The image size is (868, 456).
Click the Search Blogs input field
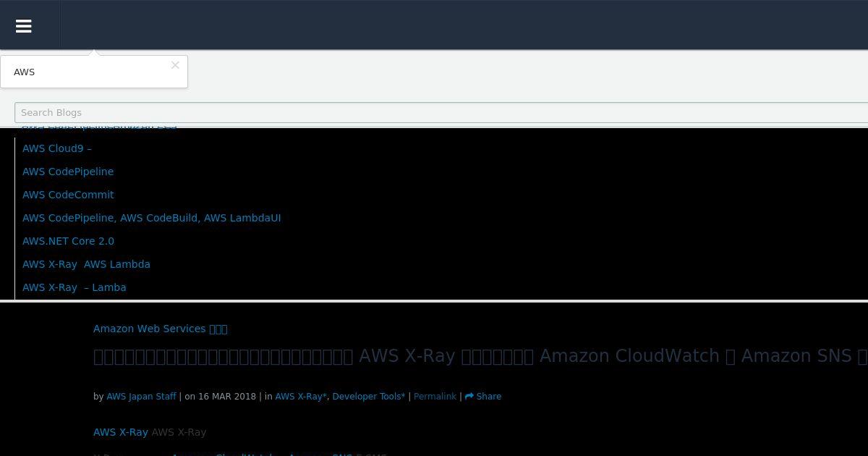pos(441,112)
